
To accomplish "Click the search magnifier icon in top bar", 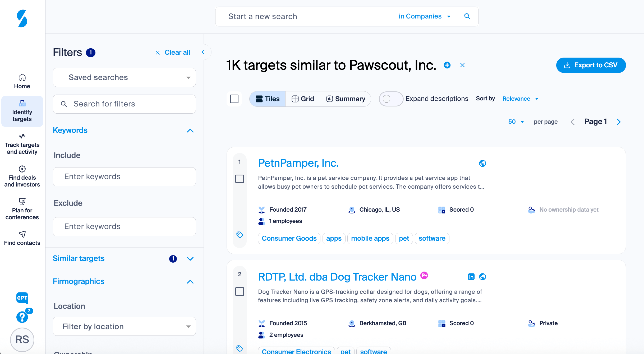I will pyautogui.click(x=467, y=16).
